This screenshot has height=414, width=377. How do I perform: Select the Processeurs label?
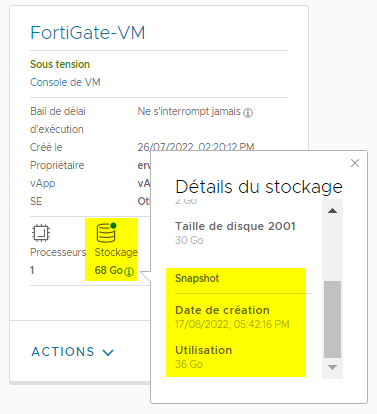[x=58, y=252]
